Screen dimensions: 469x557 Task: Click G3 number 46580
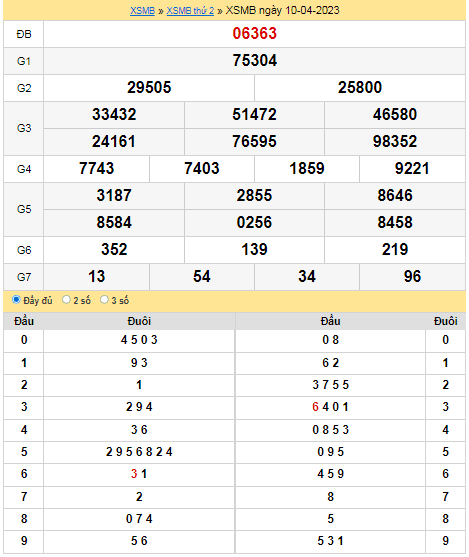coord(395,114)
